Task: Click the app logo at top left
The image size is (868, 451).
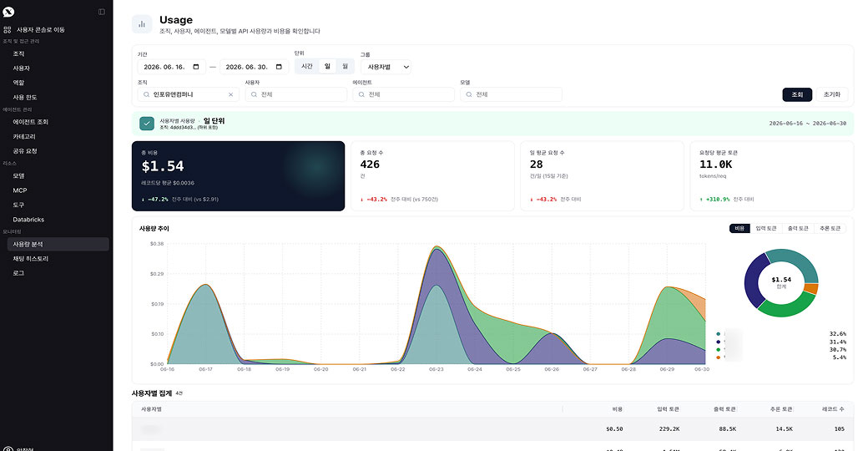Action: point(8,12)
